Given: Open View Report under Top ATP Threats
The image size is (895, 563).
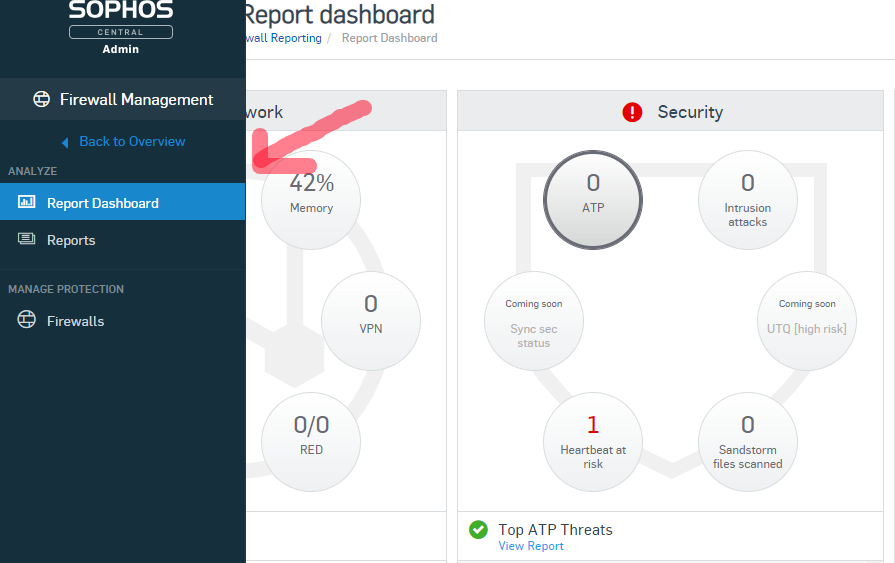Looking at the screenshot, I should click(531, 546).
